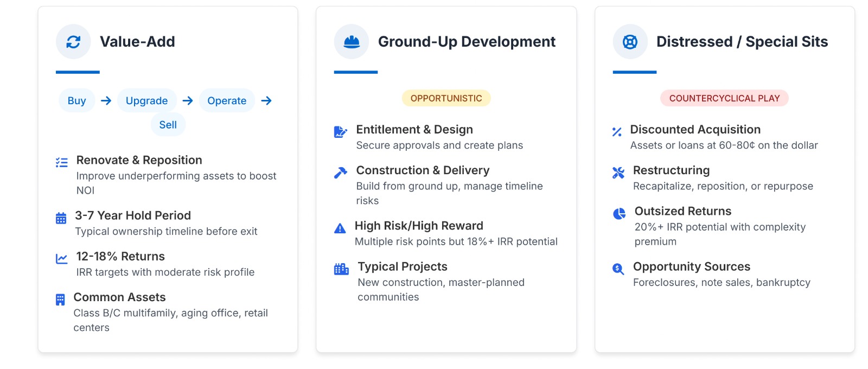Click the Upgrade step pill
Screen dimensions: 868x369
coord(146,100)
